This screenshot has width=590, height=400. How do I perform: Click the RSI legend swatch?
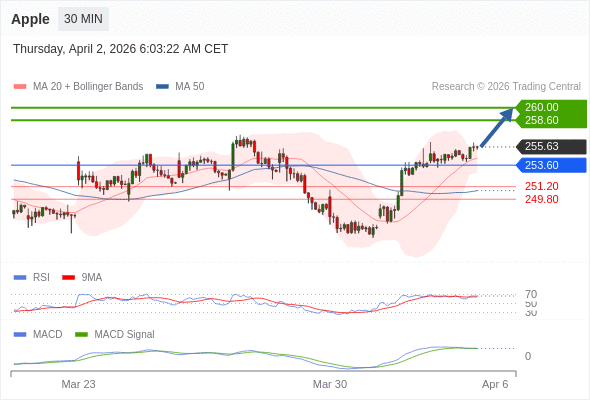pyautogui.click(x=20, y=278)
